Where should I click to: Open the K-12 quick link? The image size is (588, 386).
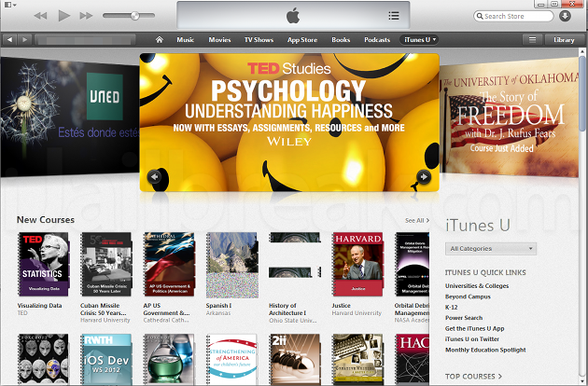tap(451, 307)
